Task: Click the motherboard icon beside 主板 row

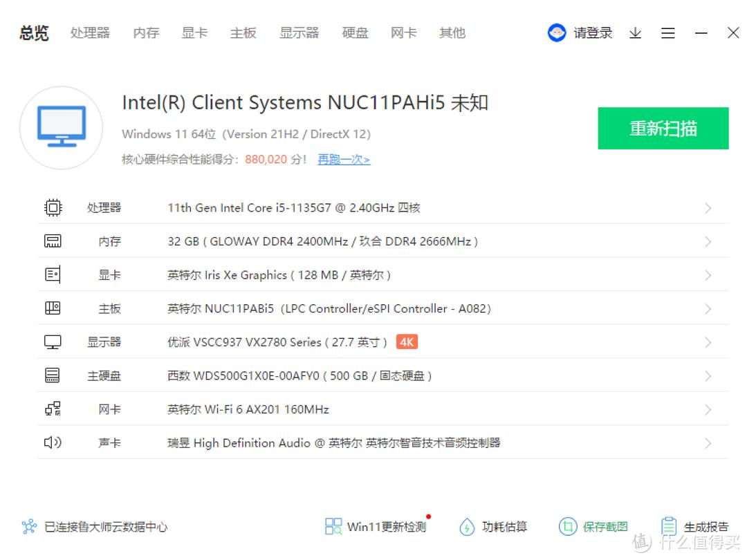Action: 53,308
